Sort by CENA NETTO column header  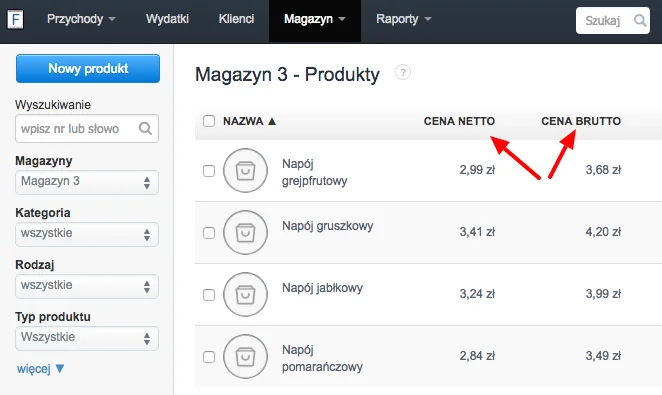click(x=459, y=121)
